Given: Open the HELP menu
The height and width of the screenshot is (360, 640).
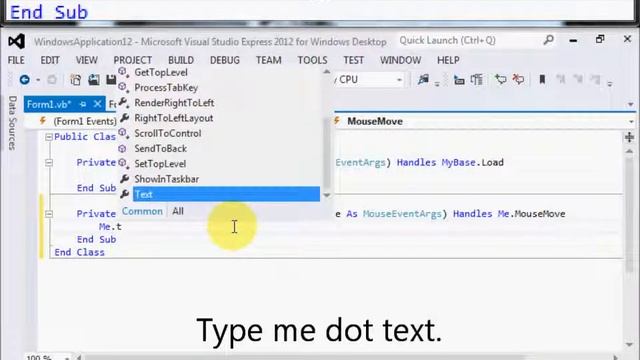Looking at the screenshot, I should [448, 60].
